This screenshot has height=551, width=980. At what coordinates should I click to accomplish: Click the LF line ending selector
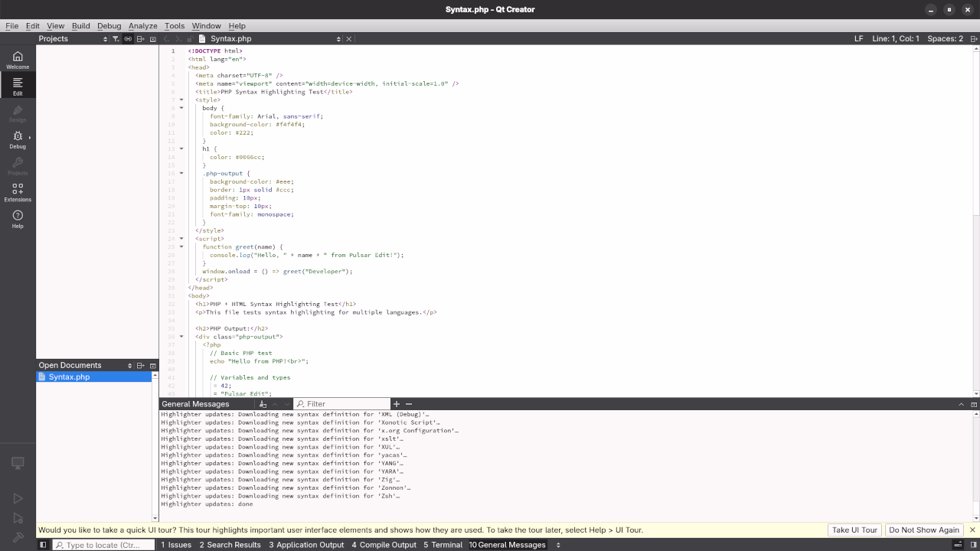[x=859, y=38]
